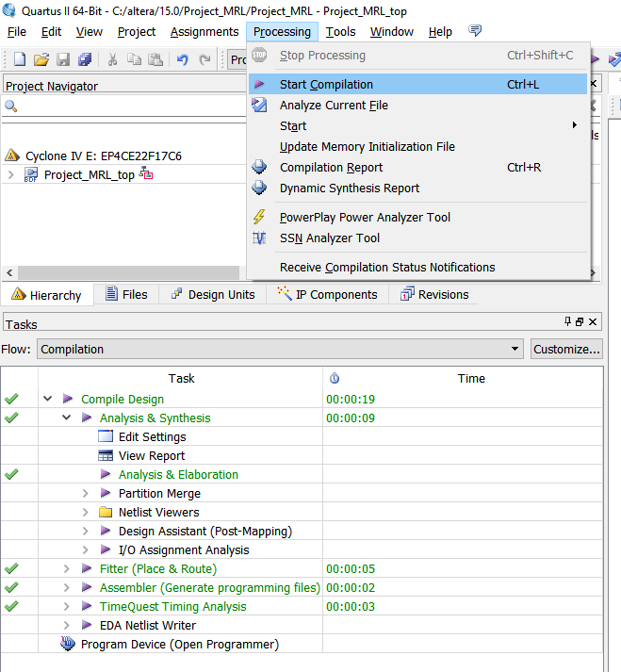Click the Paste toolbar icon
621x672 pixels.
[x=155, y=59]
